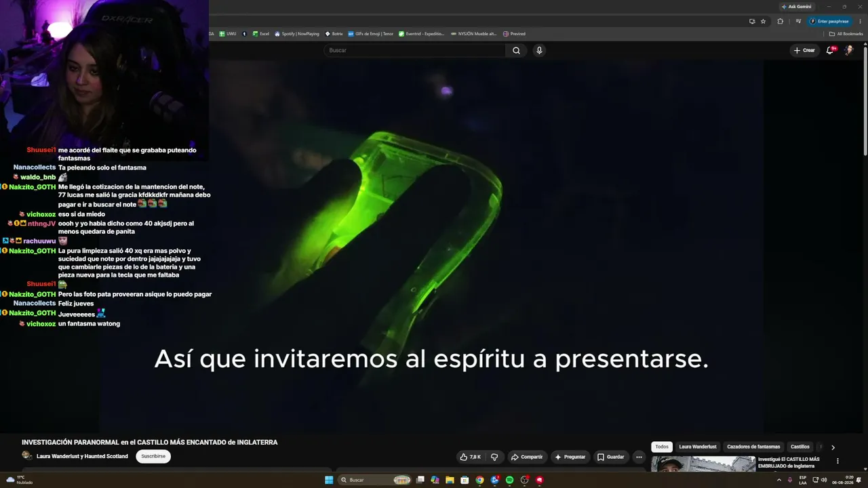Screen dimensions: 868x488
Task: Open the Spotify | NowPlaying bookmark
Action: pyautogui.click(x=297, y=34)
